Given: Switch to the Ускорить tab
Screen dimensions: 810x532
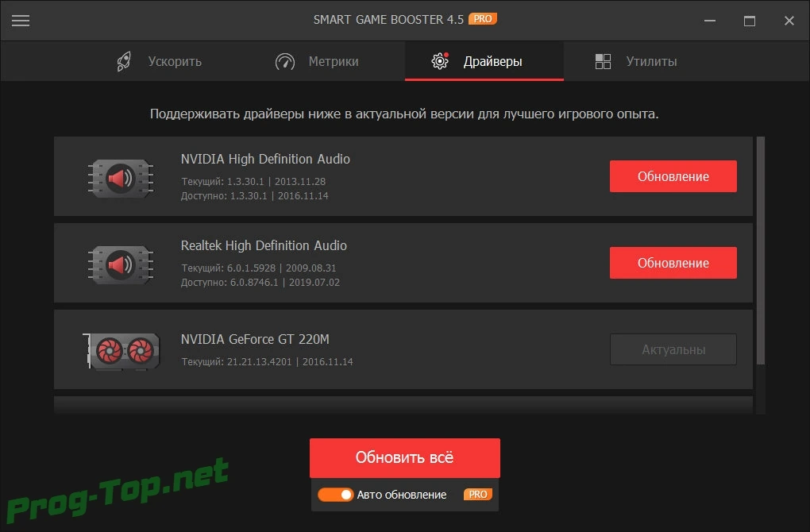Looking at the screenshot, I should (159, 61).
